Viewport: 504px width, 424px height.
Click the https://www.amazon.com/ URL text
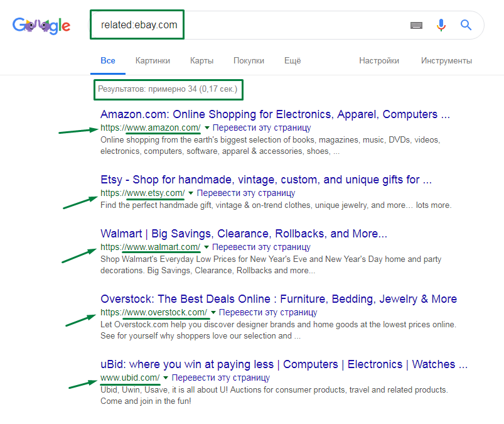coord(151,128)
